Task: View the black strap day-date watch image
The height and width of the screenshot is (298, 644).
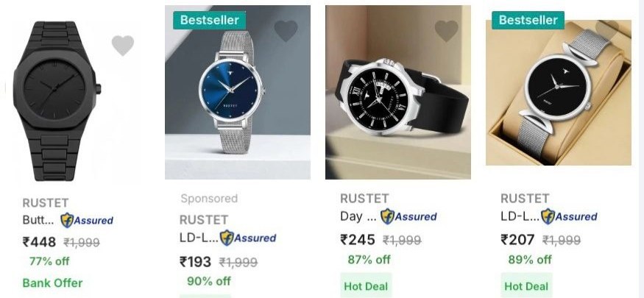Action: coord(398,93)
